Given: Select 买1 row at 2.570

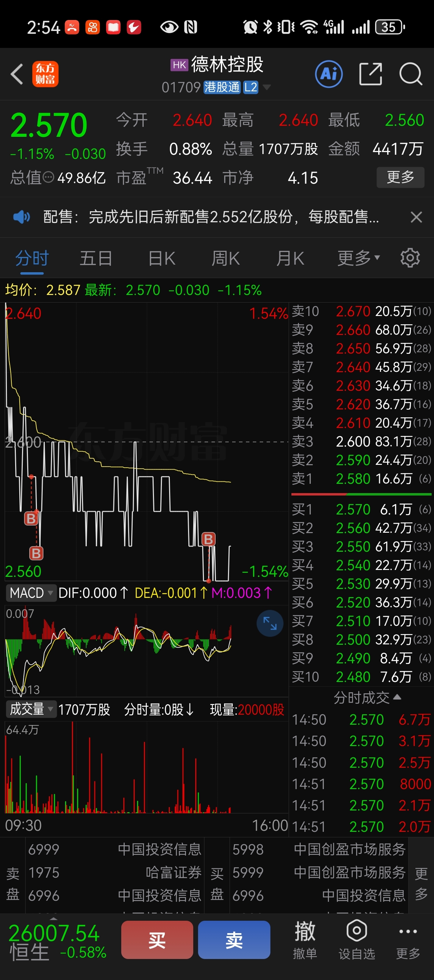Looking at the screenshot, I should [361, 509].
